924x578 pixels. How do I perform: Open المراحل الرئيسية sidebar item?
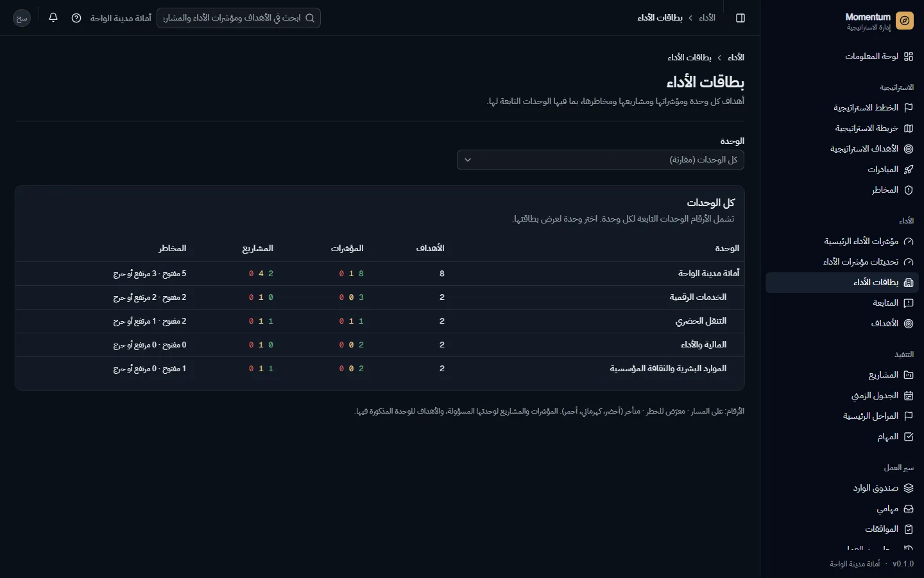(x=842, y=416)
